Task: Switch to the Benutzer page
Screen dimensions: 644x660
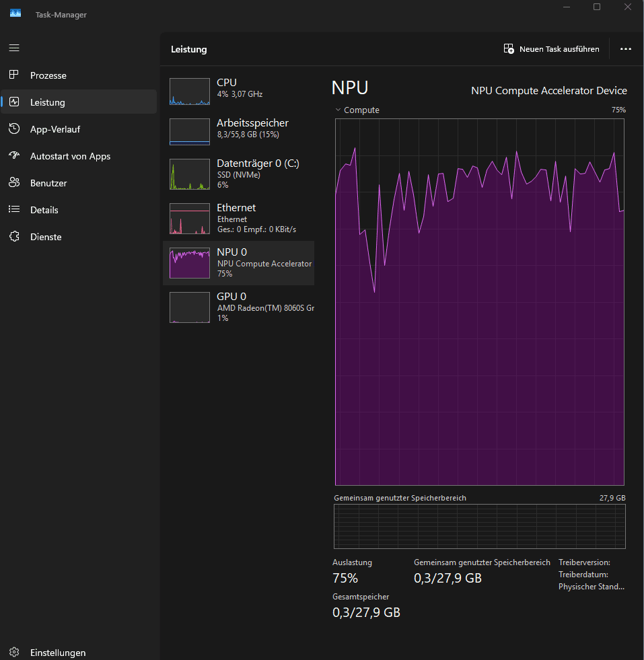Action: click(x=48, y=183)
